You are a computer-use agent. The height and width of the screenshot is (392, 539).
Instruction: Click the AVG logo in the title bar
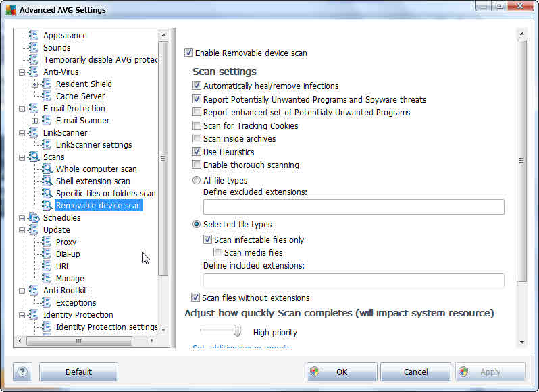(11, 10)
